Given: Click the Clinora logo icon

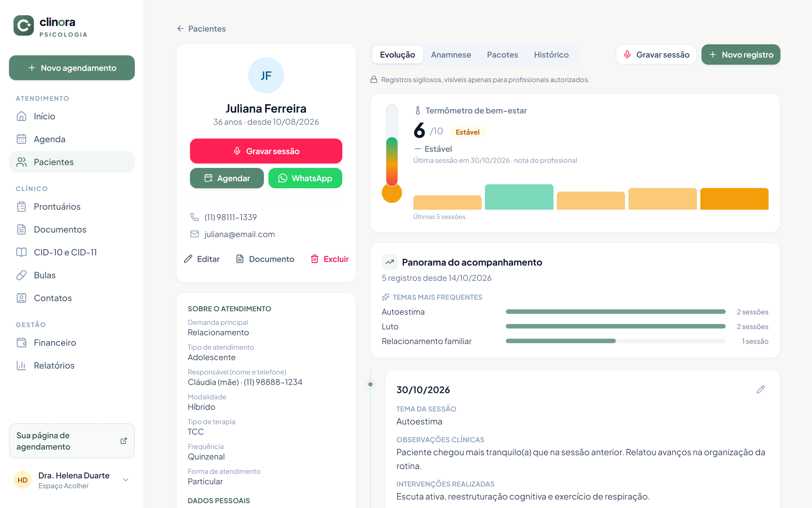Looking at the screenshot, I should point(23,25).
